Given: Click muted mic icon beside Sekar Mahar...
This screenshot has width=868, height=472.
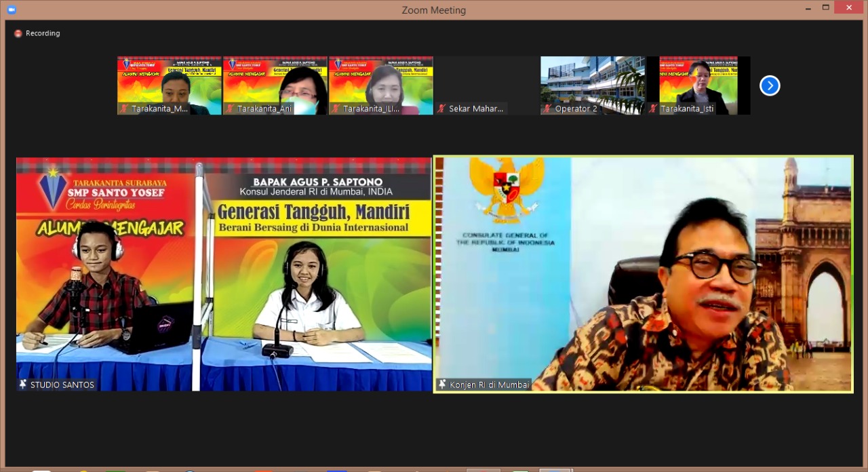Looking at the screenshot, I should pyautogui.click(x=441, y=109).
